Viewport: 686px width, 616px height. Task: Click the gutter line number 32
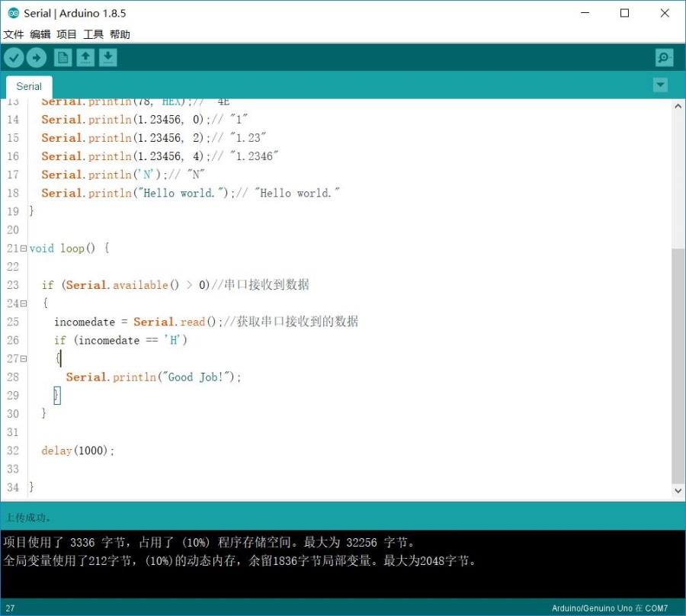pyautogui.click(x=13, y=451)
